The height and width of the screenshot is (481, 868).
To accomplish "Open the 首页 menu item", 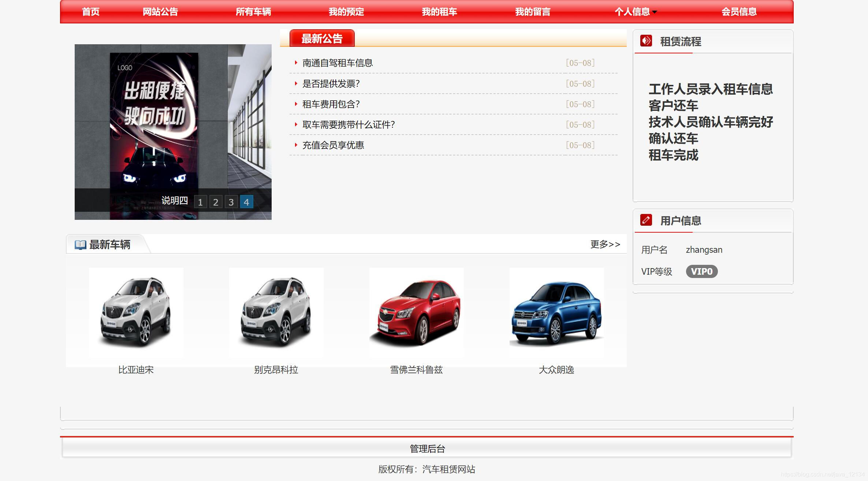I will tap(90, 12).
